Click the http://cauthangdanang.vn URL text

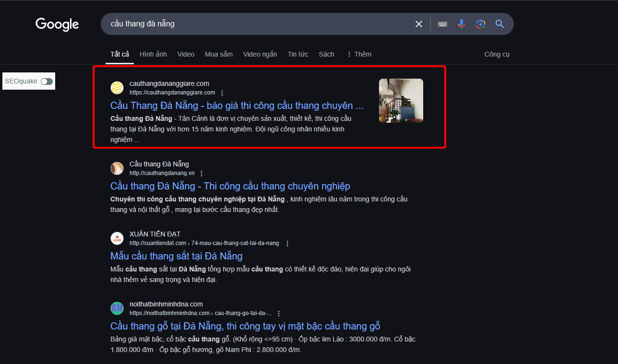(162, 173)
